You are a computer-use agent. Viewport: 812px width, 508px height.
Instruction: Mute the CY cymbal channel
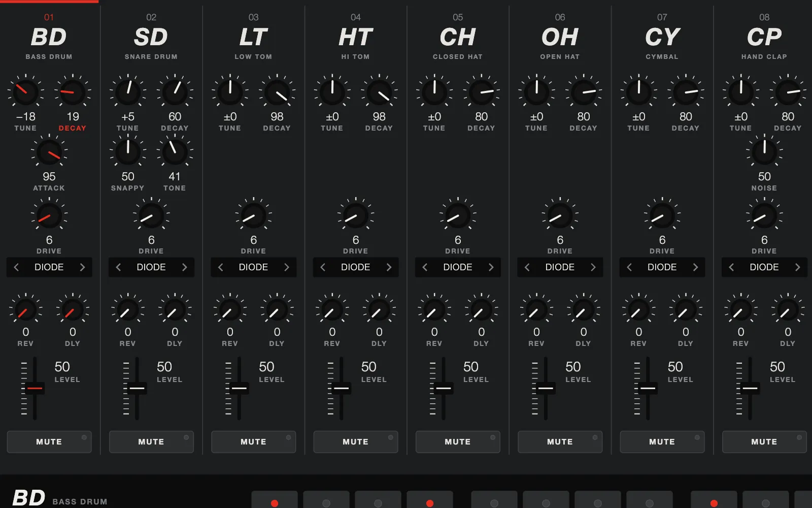(x=662, y=441)
